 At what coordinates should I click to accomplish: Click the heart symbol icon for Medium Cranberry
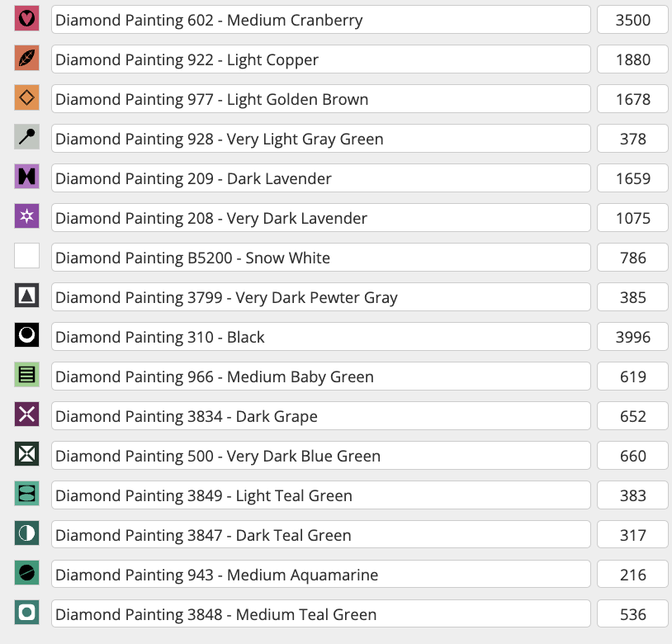[x=26, y=20]
